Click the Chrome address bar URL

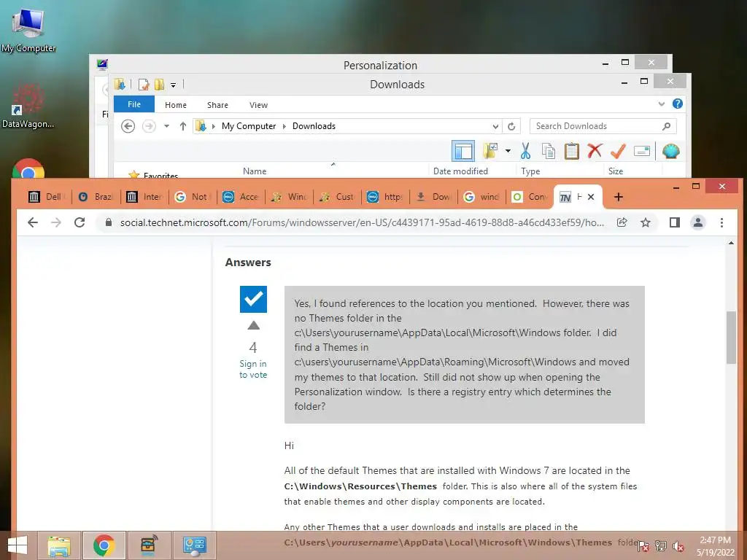pos(362,222)
